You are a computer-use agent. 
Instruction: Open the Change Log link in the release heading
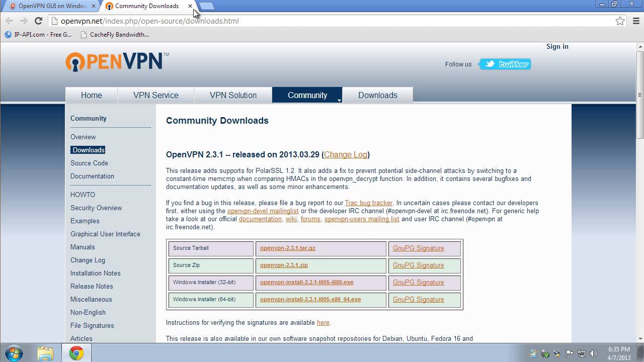[x=346, y=154]
